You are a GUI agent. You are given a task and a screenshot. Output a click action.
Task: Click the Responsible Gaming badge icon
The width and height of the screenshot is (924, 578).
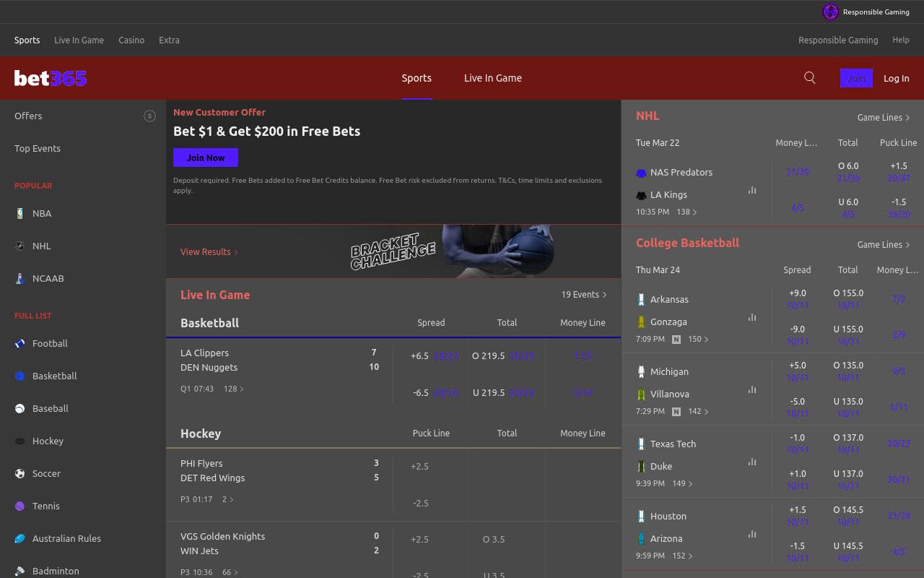pyautogui.click(x=831, y=12)
